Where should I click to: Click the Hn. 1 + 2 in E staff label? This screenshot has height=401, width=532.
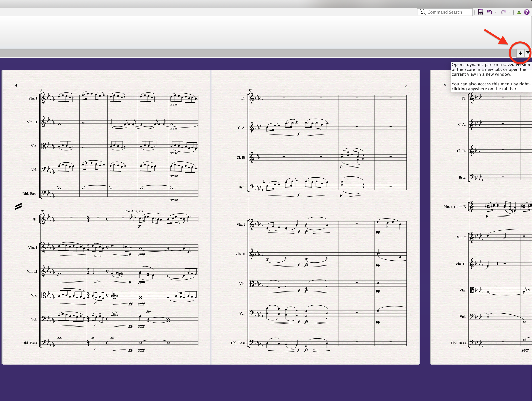(455, 207)
